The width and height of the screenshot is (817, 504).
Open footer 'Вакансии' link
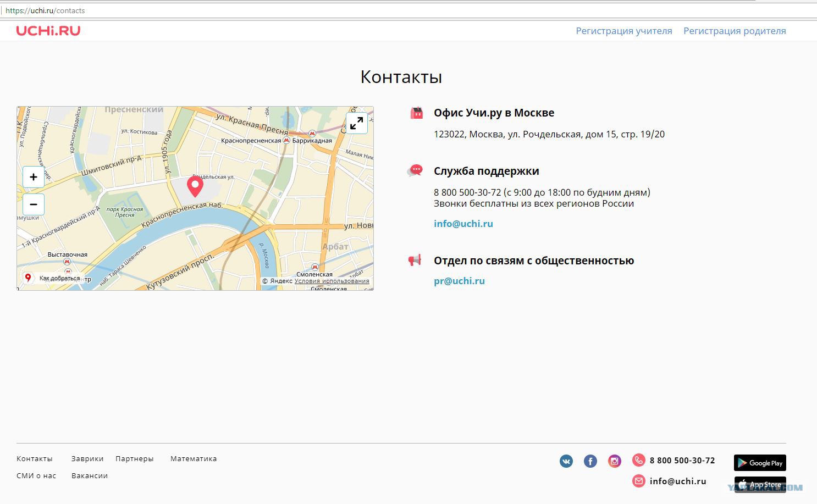tap(90, 475)
